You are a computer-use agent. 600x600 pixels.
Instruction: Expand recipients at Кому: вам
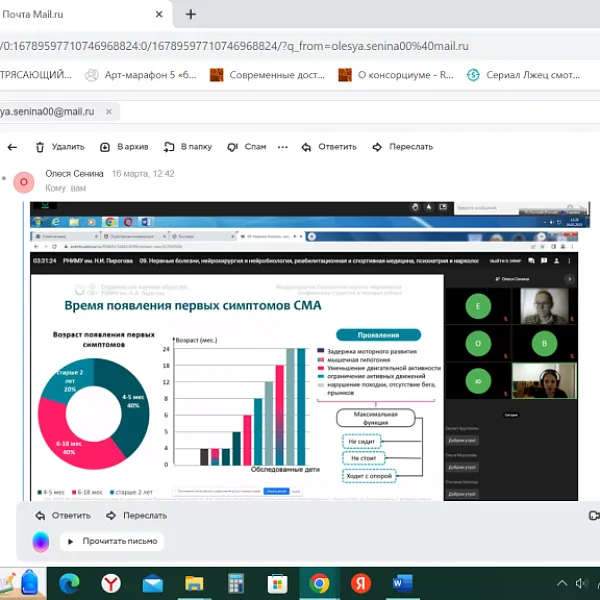(65, 188)
